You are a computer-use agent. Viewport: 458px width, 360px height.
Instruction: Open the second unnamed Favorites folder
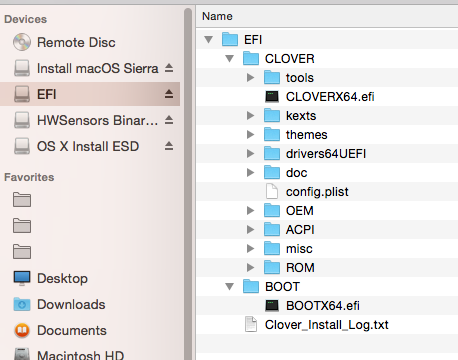(x=22, y=226)
